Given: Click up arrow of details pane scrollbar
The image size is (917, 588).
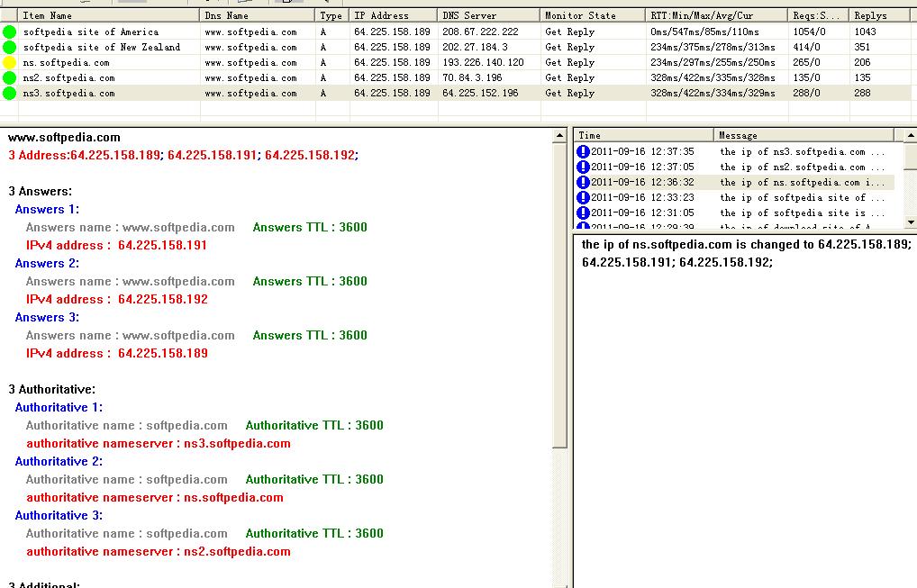Looking at the screenshot, I should click(559, 136).
